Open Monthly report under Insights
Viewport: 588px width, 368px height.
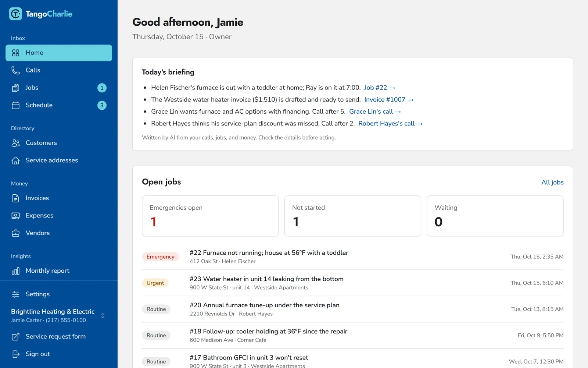(x=59, y=271)
